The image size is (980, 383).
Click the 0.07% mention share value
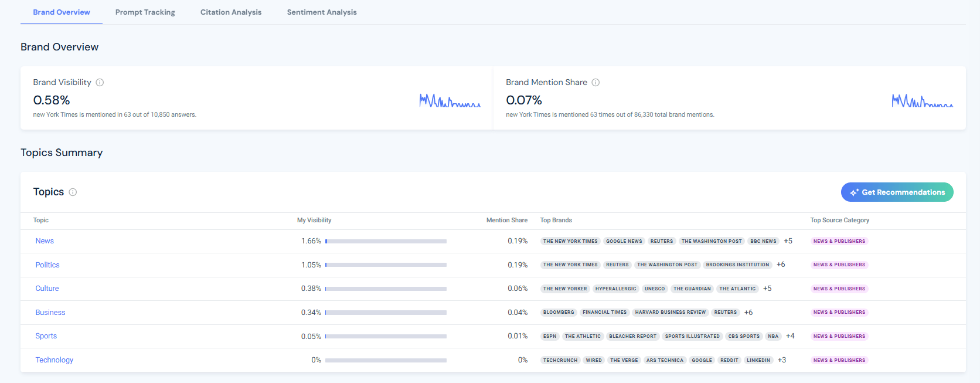coord(524,100)
